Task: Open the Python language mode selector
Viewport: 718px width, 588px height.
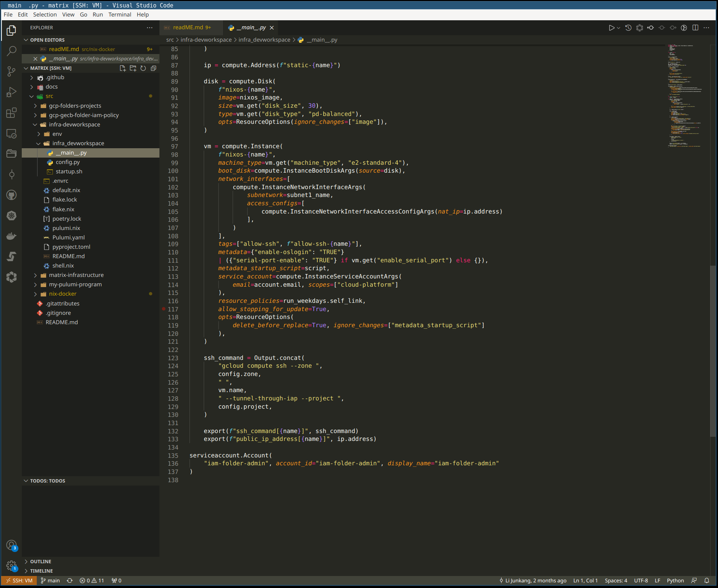Action: [675, 580]
